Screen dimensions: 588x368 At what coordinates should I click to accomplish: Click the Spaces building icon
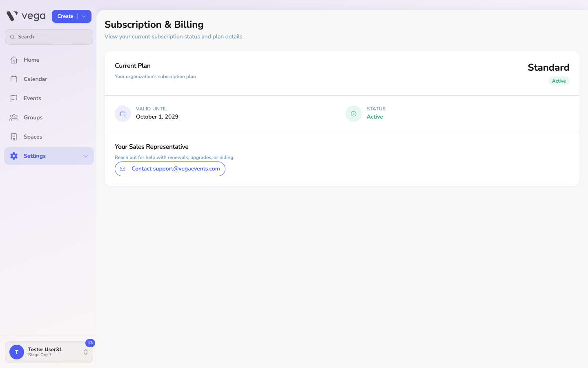pyautogui.click(x=14, y=137)
